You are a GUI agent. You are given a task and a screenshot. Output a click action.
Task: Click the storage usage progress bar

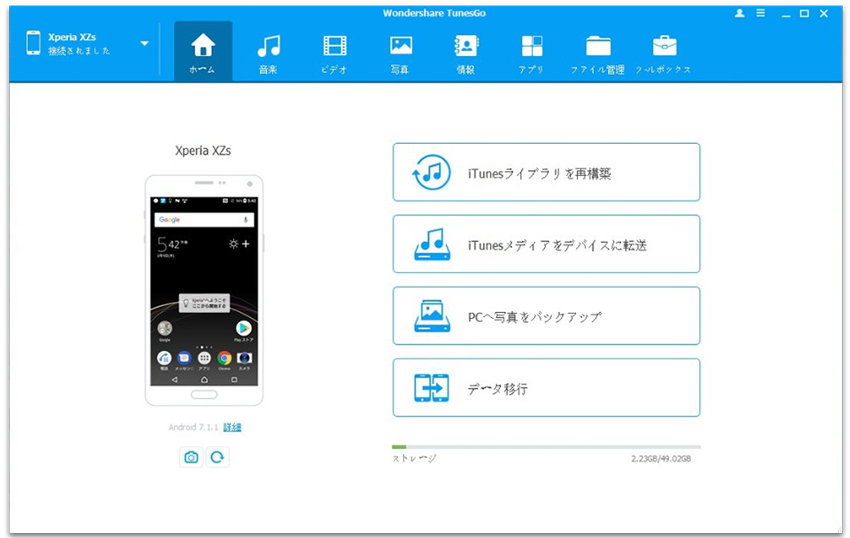tap(546, 447)
